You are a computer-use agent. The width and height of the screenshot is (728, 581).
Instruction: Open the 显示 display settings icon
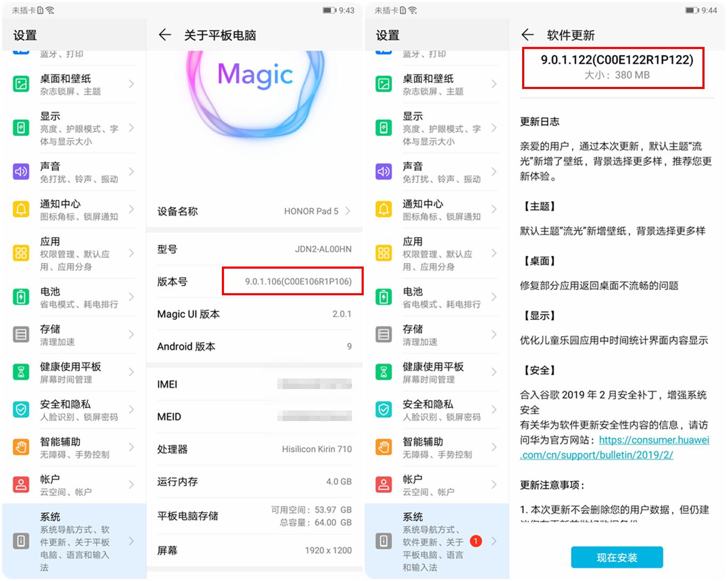(21, 128)
